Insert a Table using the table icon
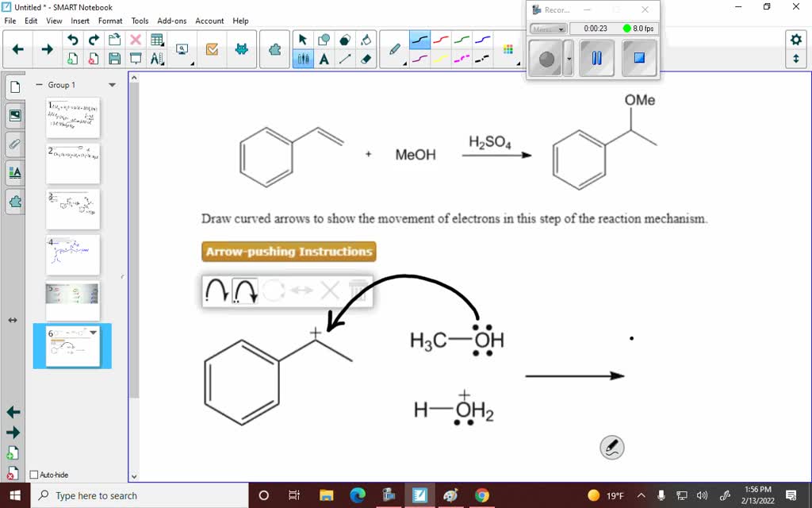The image size is (812, 508). [x=156, y=39]
